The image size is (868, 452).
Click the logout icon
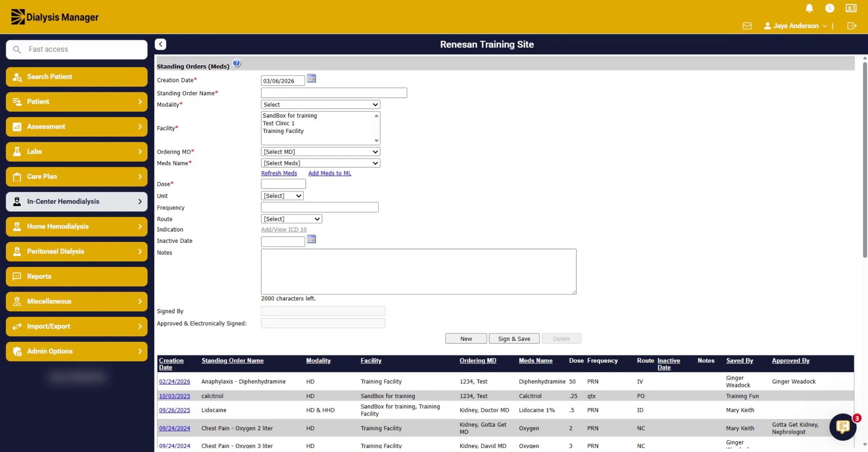(852, 26)
